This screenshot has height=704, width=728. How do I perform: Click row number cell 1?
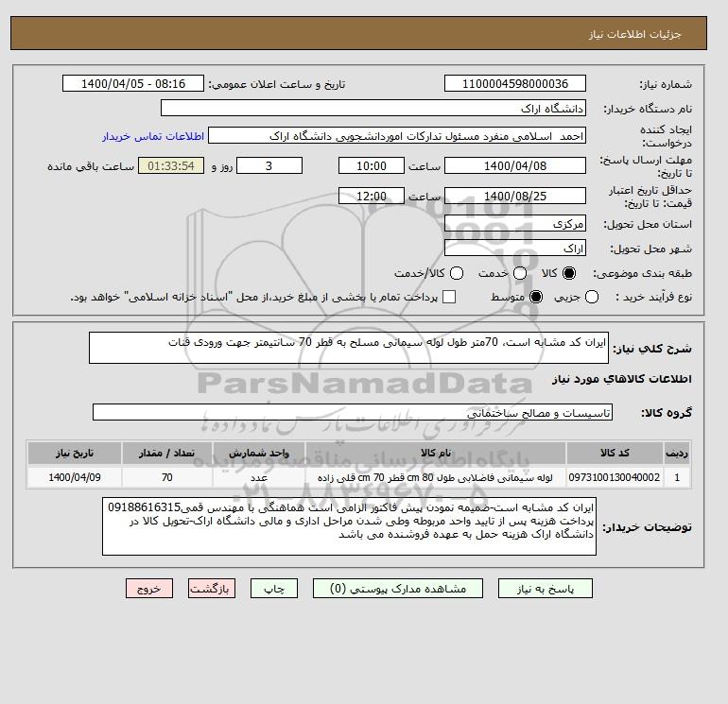tap(677, 477)
